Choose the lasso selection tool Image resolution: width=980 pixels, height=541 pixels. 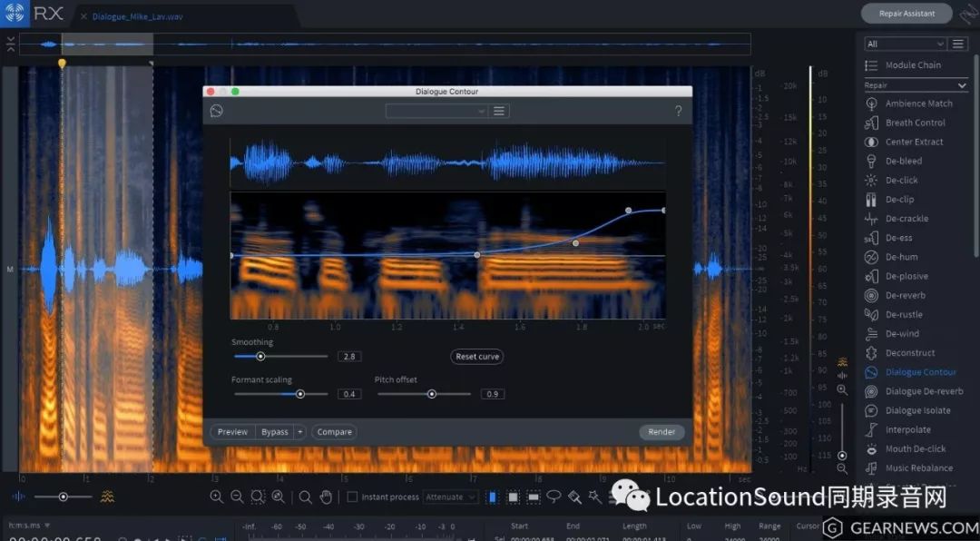point(554,497)
